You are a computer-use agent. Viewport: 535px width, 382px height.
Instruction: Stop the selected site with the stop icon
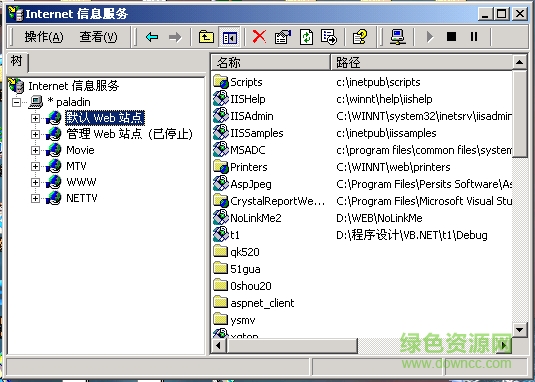[x=451, y=36]
